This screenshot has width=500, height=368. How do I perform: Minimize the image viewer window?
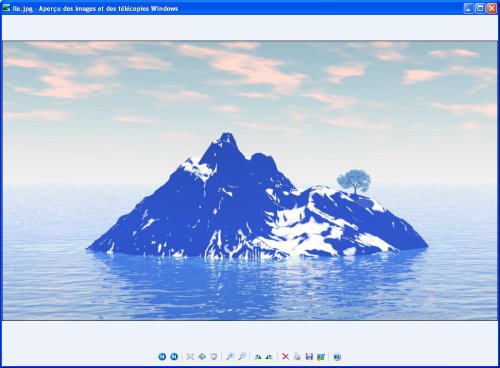click(469, 8)
